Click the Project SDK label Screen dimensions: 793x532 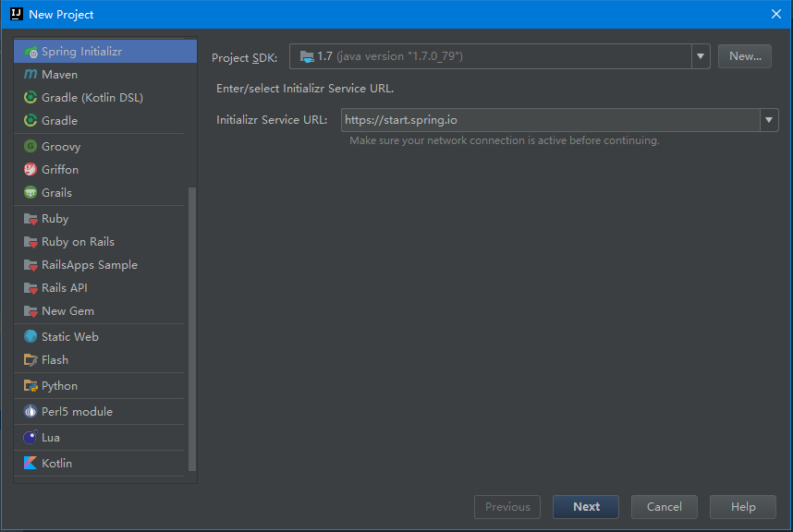[244, 57]
